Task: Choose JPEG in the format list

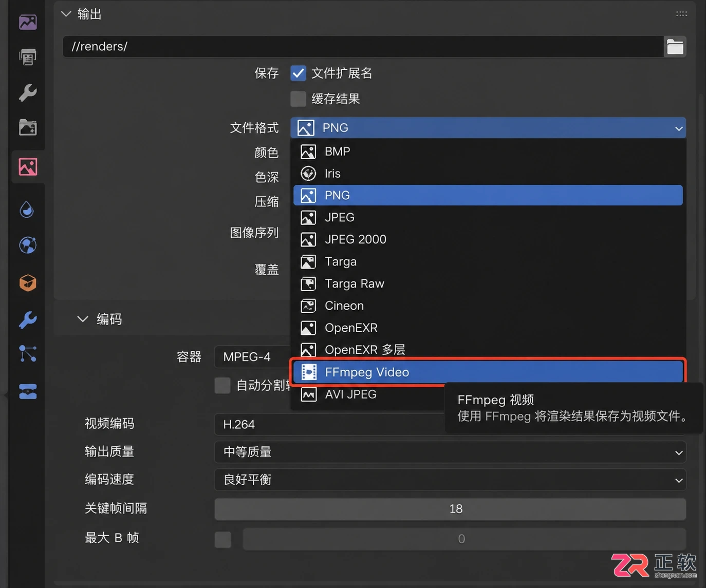Action: coord(488,217)
